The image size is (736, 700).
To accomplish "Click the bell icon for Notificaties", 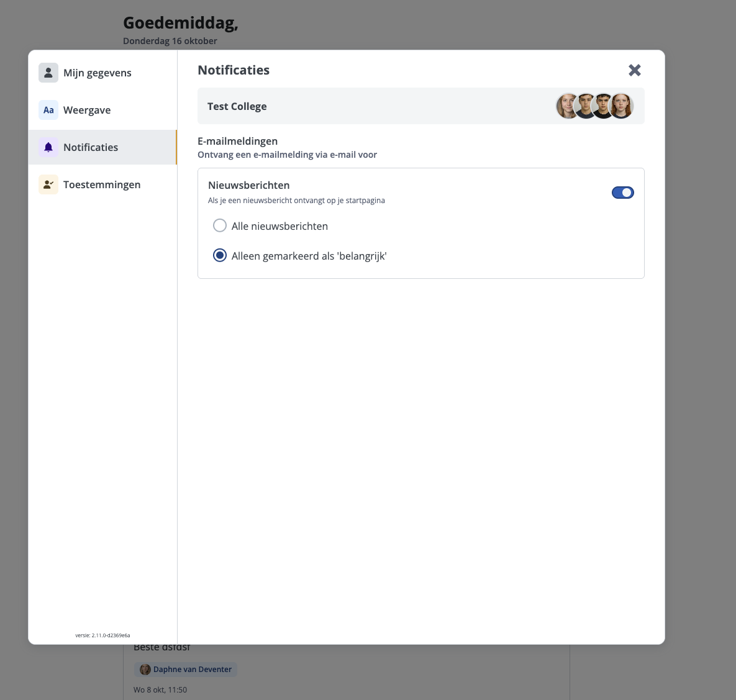I will pos(48,147).
